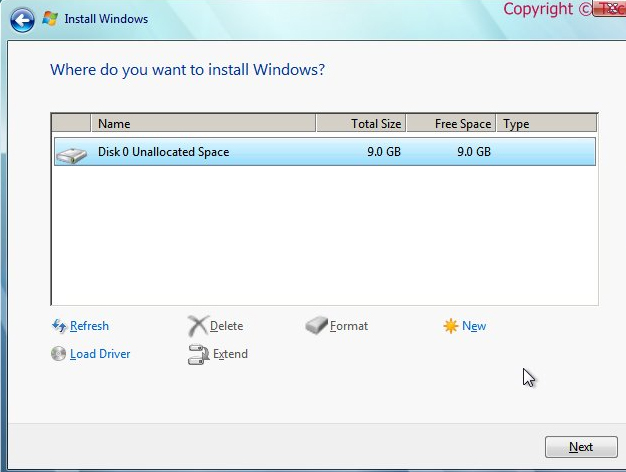Viewport: 626px width, 472px height.
Task: Click the Format drive icon
Action: click(316, 325)
